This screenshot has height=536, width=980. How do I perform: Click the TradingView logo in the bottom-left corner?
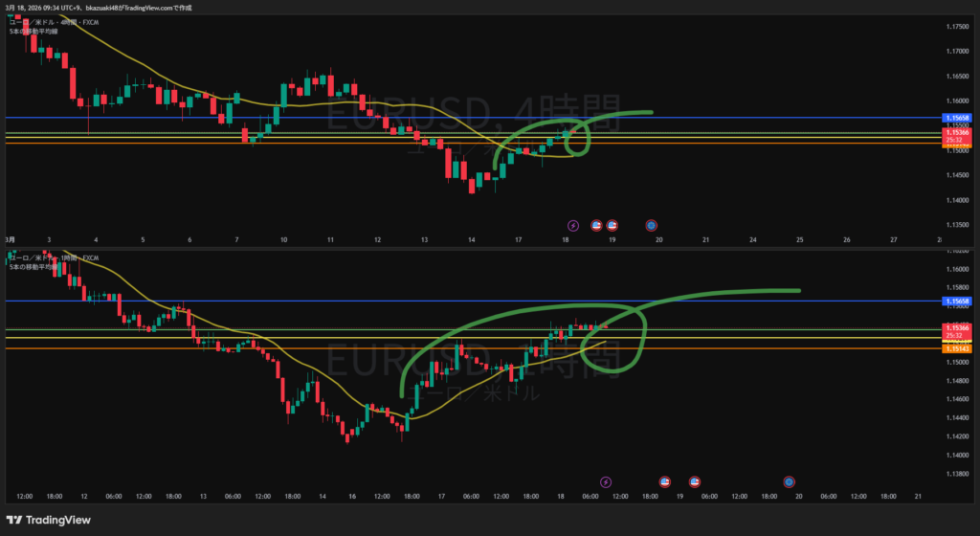[x=48, y=520]
